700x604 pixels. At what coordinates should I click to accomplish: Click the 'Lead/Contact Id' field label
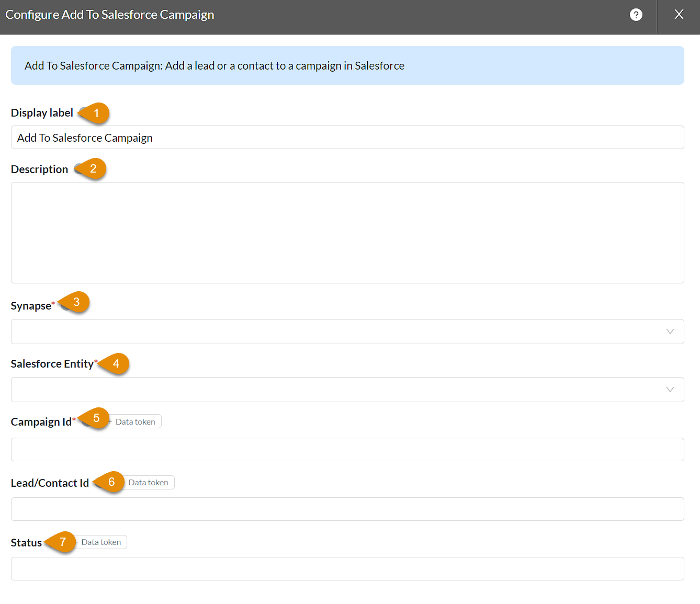[x=50, y=483]
